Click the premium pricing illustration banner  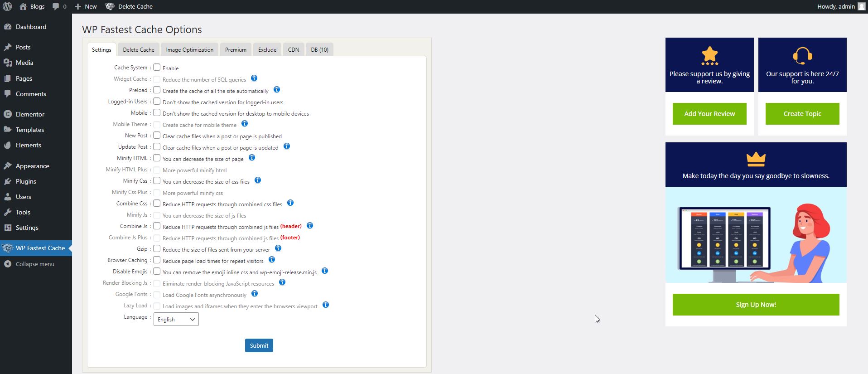coord(756,235)
